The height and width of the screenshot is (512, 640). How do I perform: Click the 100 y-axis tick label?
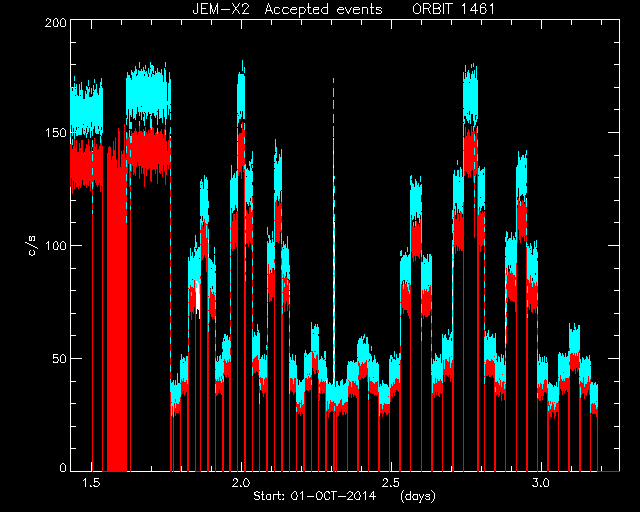click(56, 246)
